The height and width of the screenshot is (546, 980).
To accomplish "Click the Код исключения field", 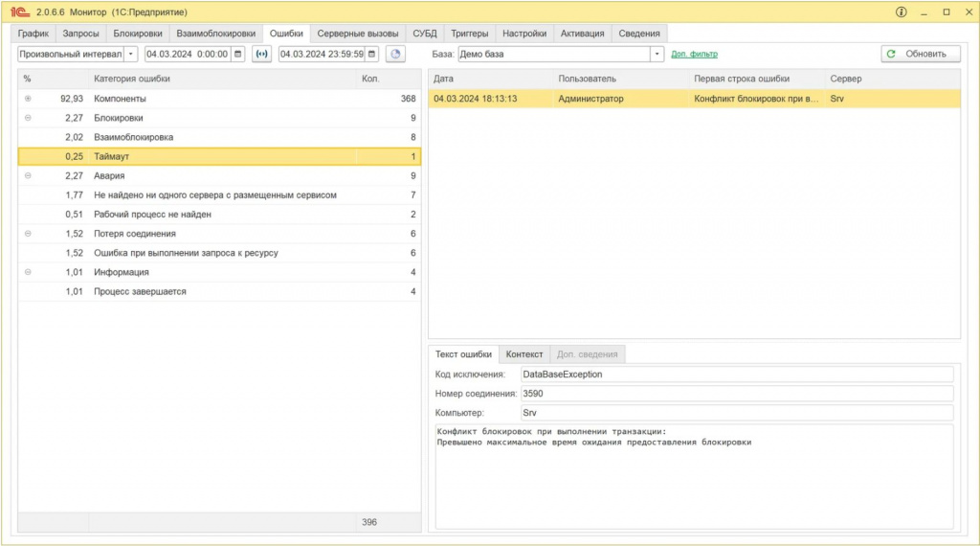I will coord(737,375).
